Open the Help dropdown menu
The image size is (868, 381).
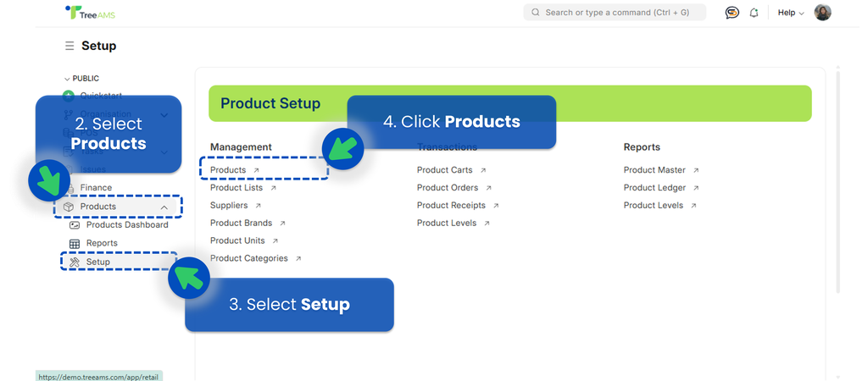coord(790,13)
